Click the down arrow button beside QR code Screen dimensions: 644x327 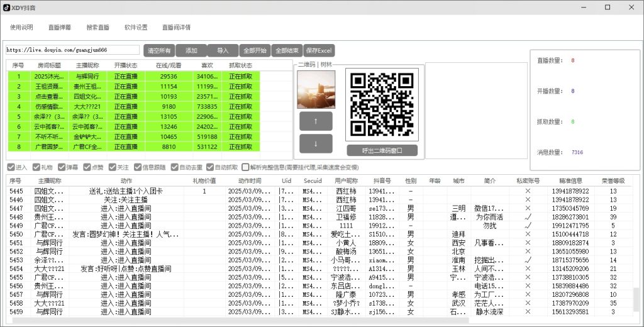tap(316, 143)
